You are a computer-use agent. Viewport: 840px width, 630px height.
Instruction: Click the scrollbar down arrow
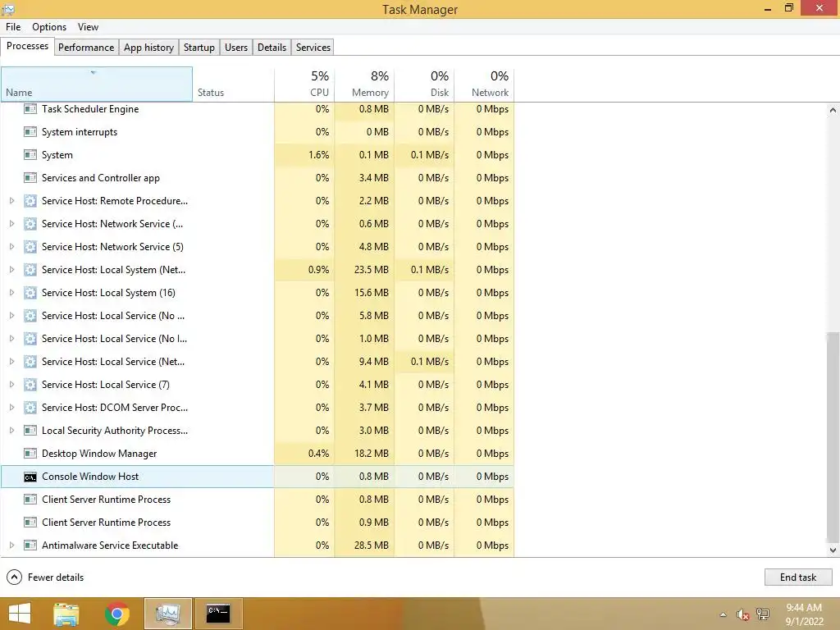pos(833,550)
